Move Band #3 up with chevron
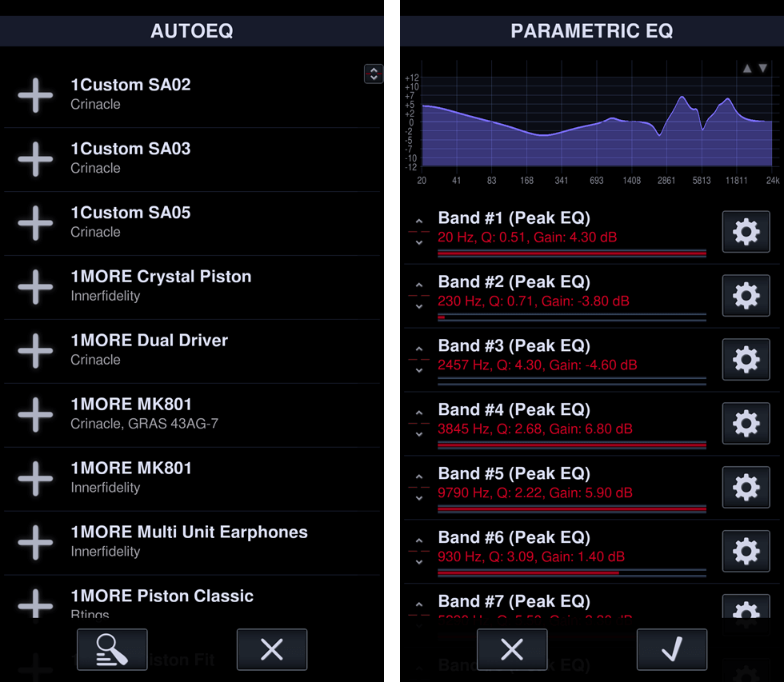Screen dimensions: 784x682 pyautogui.click(x=419, y=349)
